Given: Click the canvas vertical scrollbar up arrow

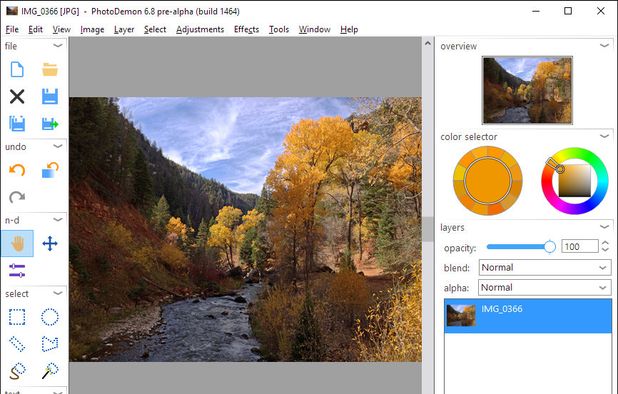Looking at the screenshot, I should [428, 43].
